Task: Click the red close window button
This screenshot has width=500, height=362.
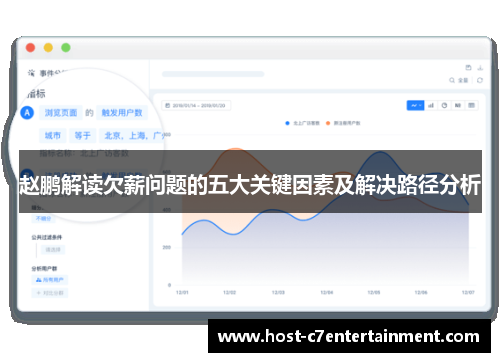Action: 30,48
